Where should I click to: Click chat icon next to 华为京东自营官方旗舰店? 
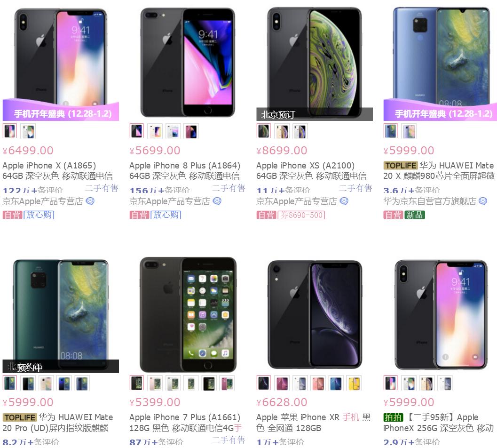point(483,201)
